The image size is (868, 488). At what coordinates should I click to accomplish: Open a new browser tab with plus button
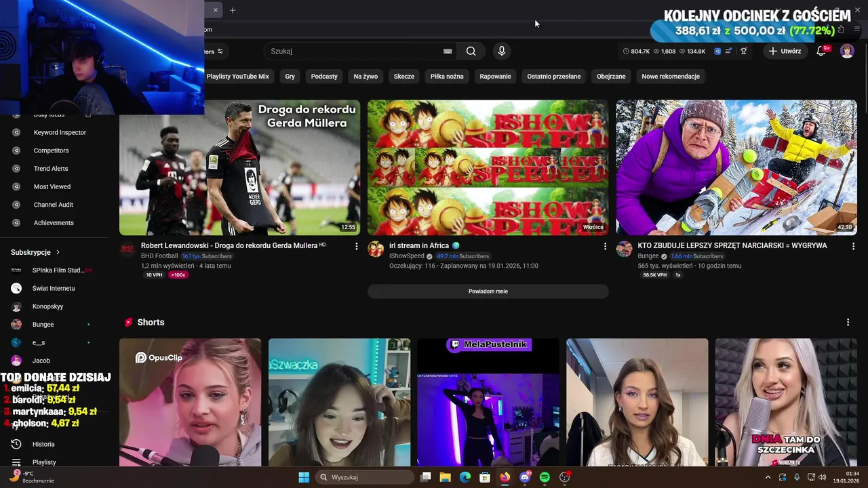tap(233, 10)
